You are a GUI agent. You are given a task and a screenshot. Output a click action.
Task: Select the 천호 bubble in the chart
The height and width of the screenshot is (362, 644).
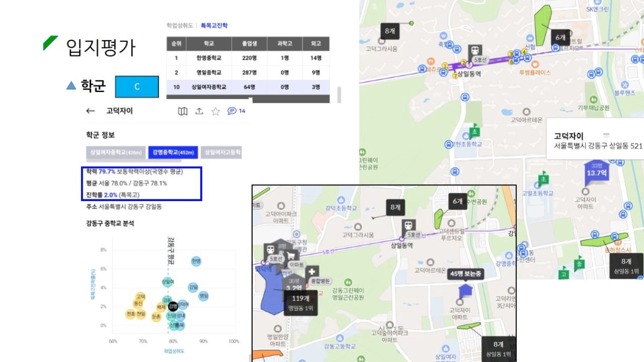(x=130, y=314)
